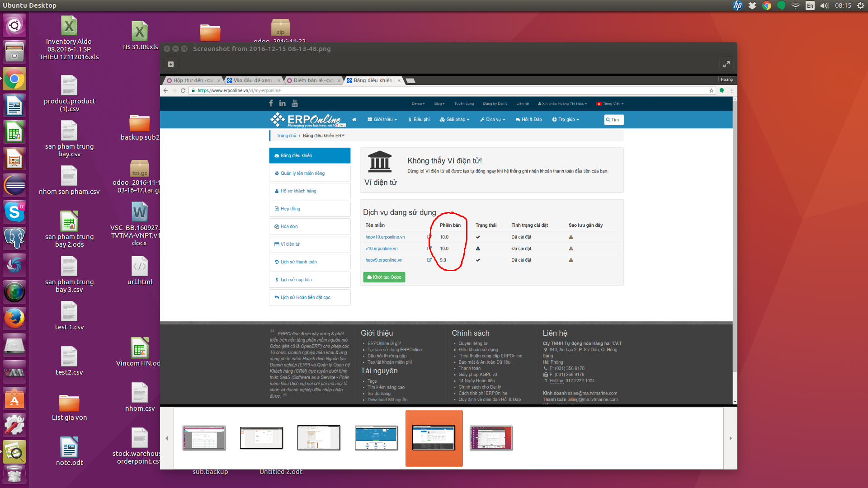Open the Ubuntu Dash search launcher

(x=14, y=25)
